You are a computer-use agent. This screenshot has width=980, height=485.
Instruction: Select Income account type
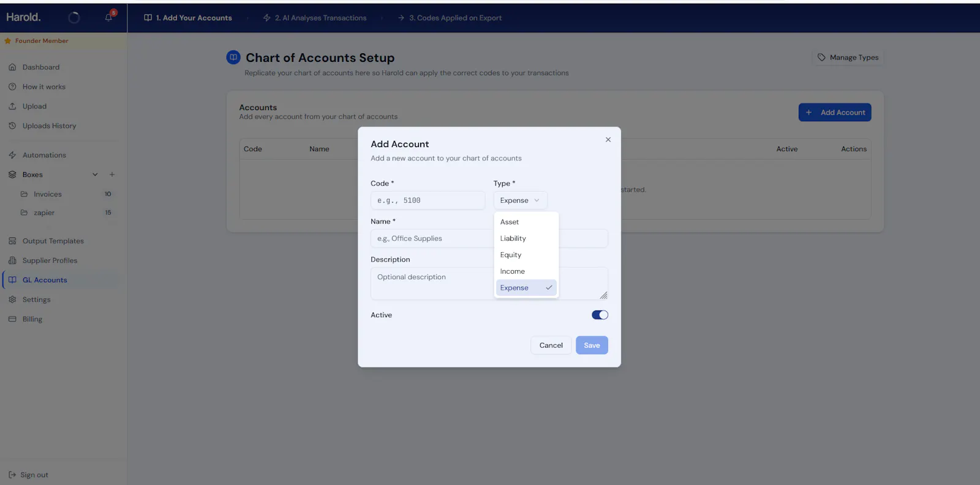pyautogui.click(x=526, y=271)
